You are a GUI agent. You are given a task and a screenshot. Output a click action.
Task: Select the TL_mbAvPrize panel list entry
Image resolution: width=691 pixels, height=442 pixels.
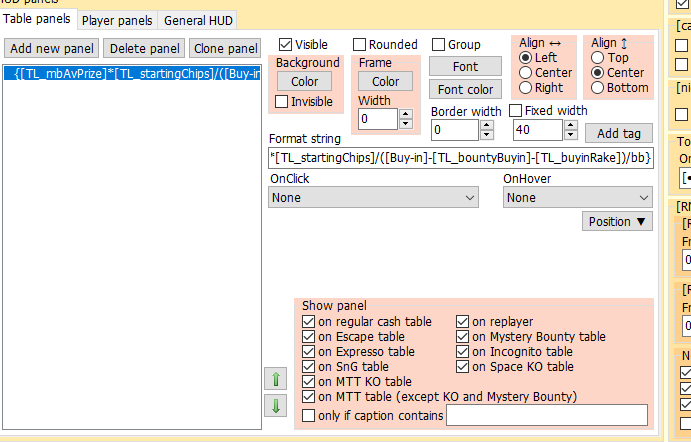point(132,74)
